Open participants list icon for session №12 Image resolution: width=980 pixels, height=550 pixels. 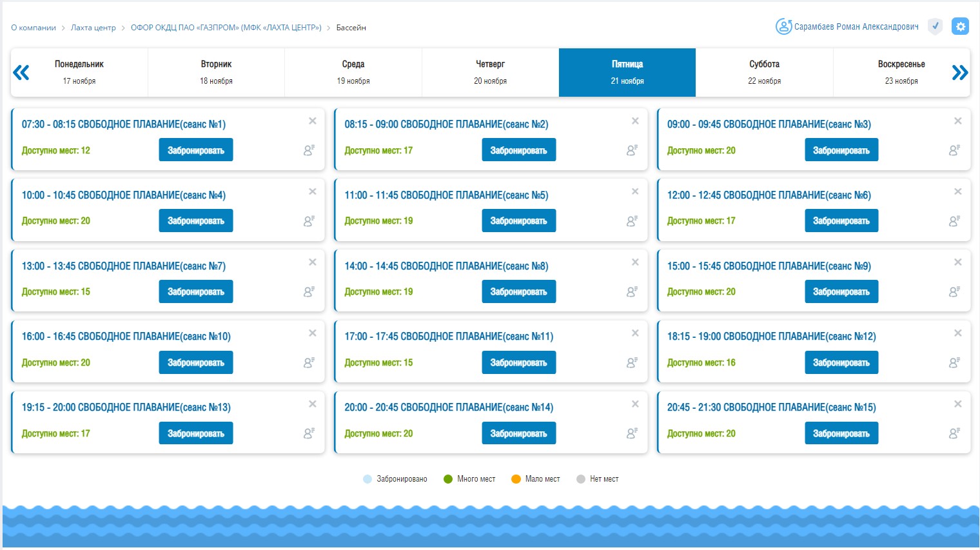[954, 362]
